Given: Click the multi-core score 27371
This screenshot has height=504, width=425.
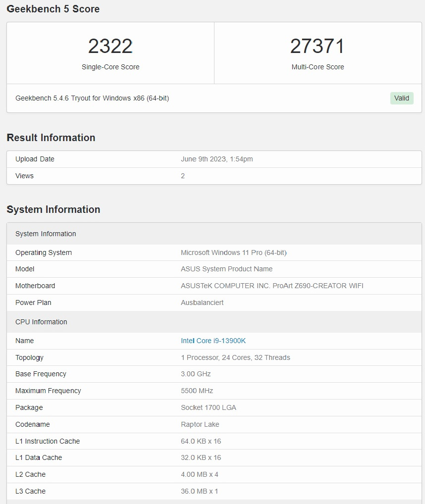Looking at the screenshot, I should 318,47.
